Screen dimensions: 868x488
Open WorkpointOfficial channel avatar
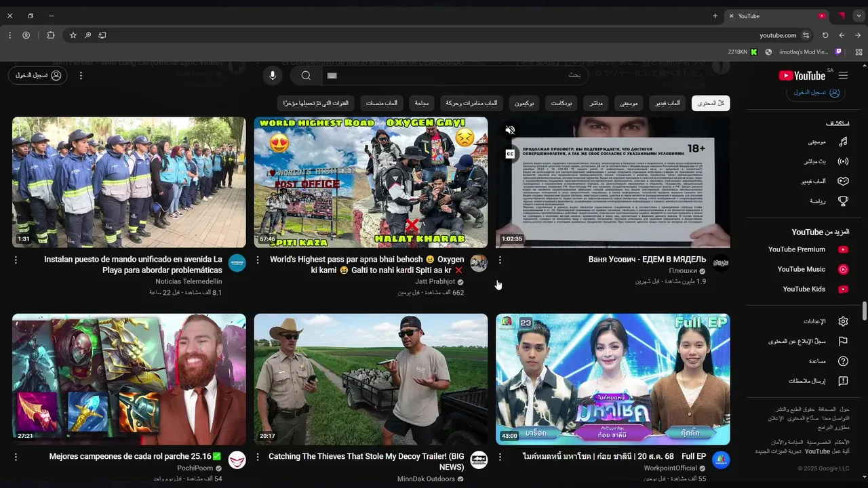[x=721, y=460]
